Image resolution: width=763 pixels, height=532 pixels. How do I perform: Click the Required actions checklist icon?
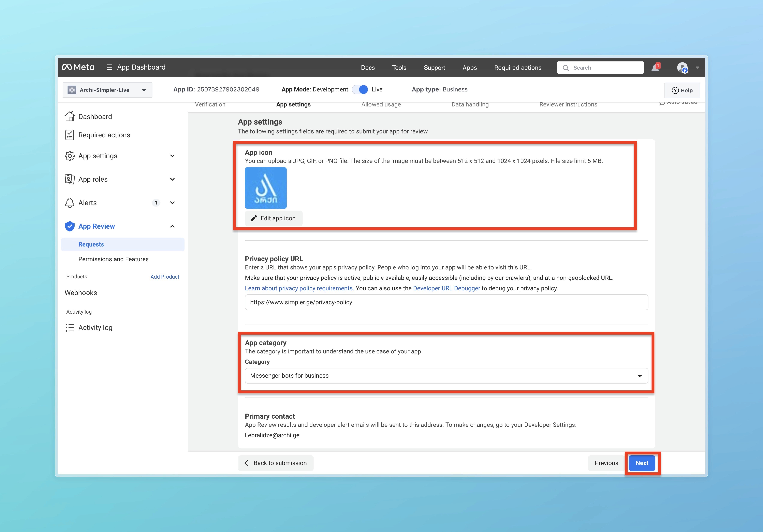click(69, 135)
